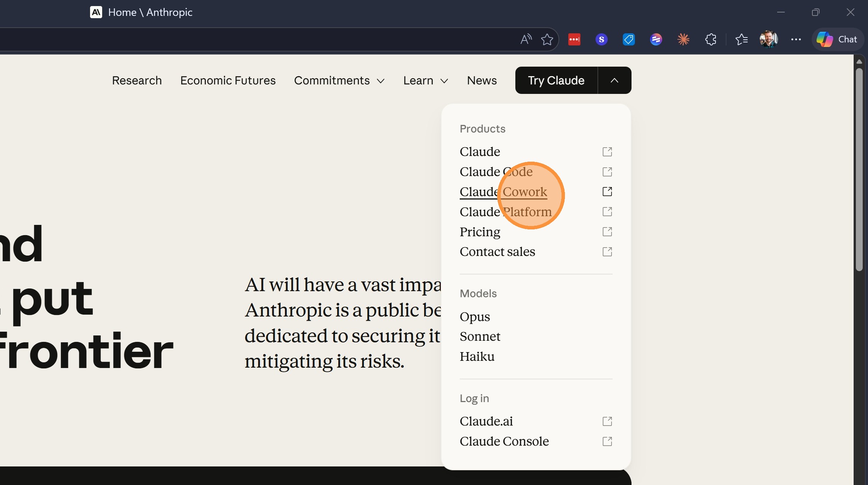Click the page vertical scrollbar thumb
The image size is (868, 485).
pos(859,168)
